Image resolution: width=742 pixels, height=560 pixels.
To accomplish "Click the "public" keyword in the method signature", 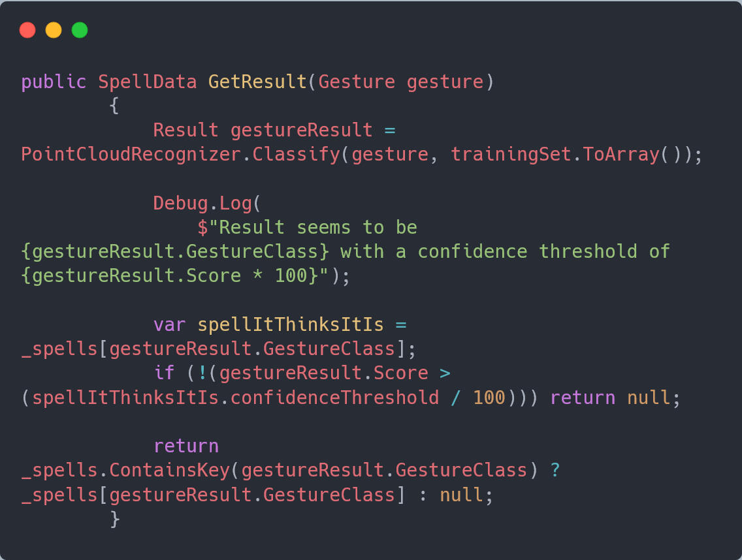I will tap(54, 82).
